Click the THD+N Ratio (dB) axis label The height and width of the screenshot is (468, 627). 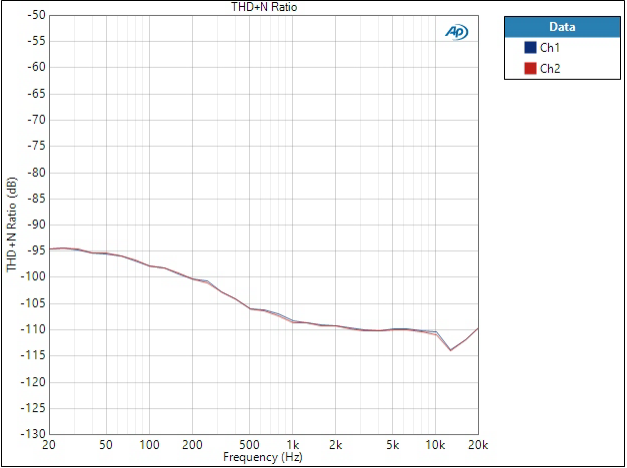[x=12, y=224]
